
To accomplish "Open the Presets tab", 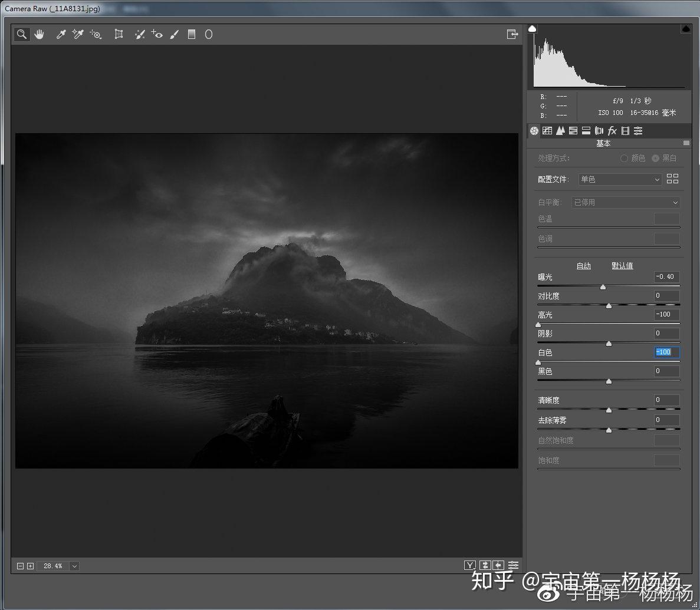I will tap(639, 131).
